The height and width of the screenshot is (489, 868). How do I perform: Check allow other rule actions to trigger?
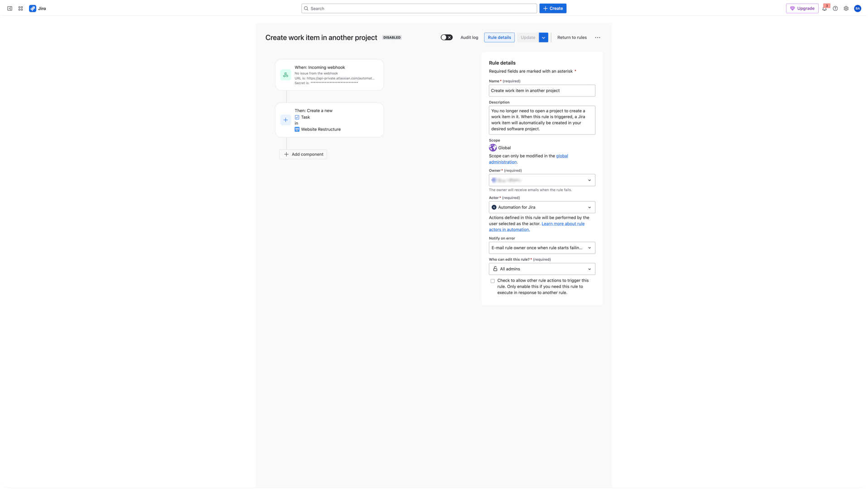(x=492, y=281)
